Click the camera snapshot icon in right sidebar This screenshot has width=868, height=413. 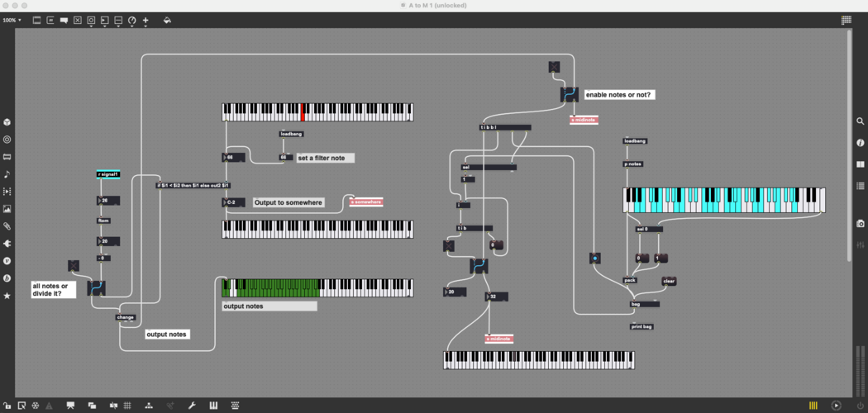click(861, 223)
